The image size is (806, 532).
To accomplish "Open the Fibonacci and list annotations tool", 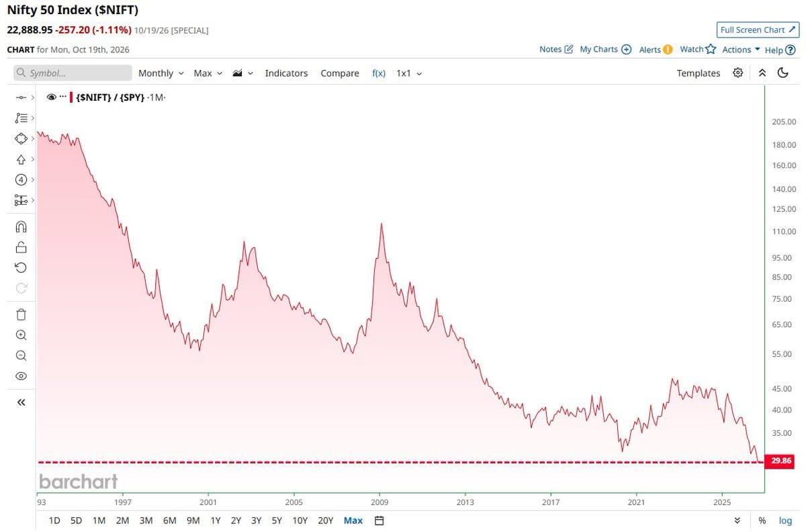I will pyautogui.click(x=21, y=118).
